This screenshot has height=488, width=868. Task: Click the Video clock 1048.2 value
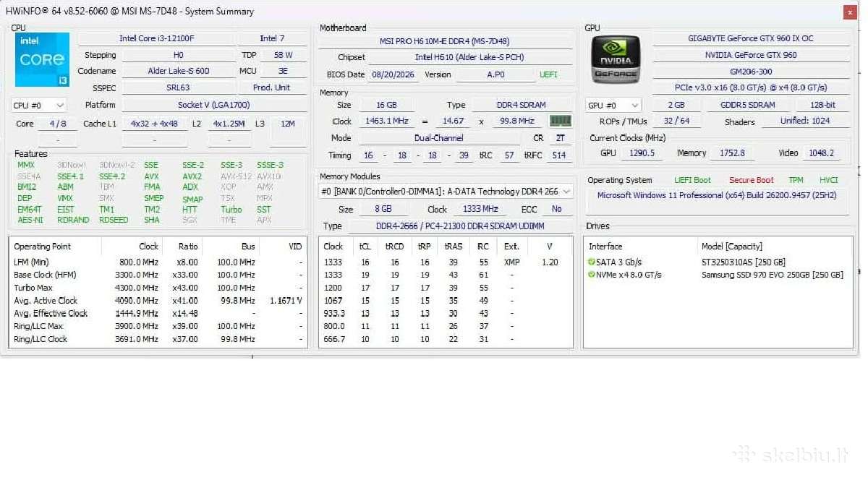point(821,153)
